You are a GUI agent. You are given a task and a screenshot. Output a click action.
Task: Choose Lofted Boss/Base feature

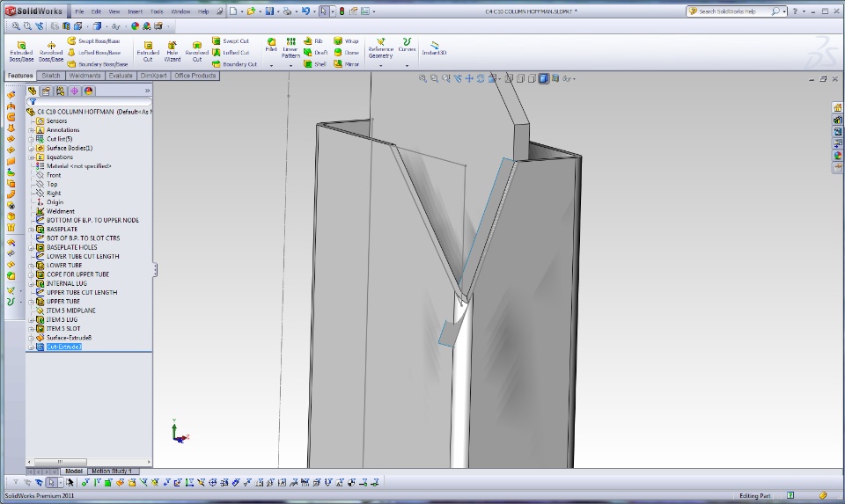tap(94, 53)
